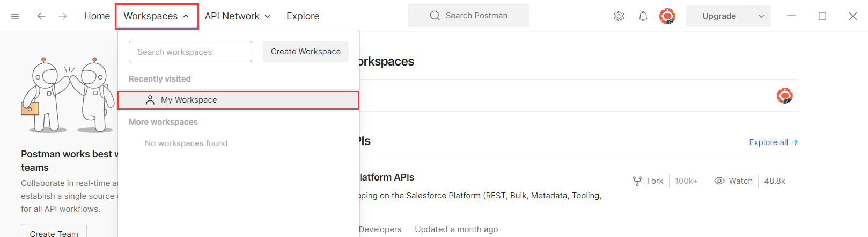This screenshot has width=868, height=237.
Task: Go back using the left arrow
Action: click(x=41, y=16)
